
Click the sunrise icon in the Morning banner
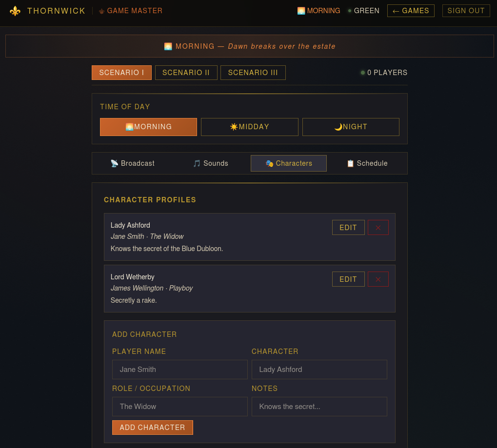(x=168, y=46)
